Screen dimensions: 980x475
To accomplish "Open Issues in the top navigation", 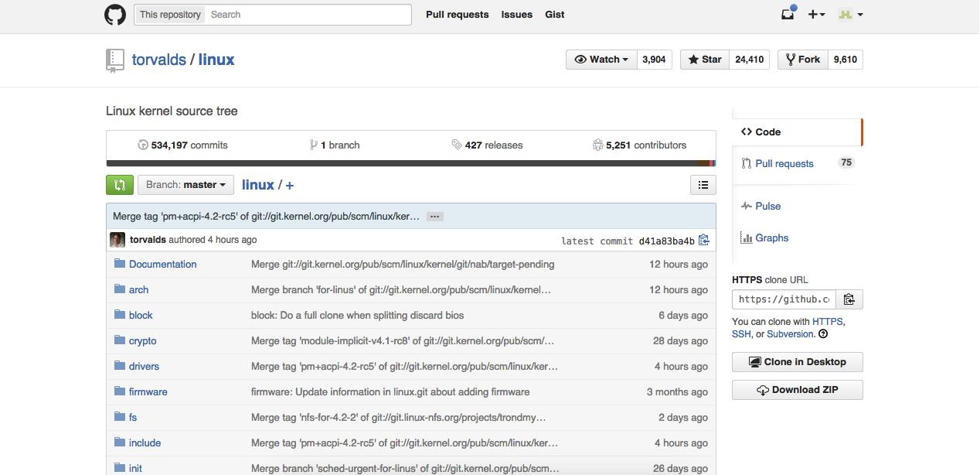I will [x=516, y=15].
